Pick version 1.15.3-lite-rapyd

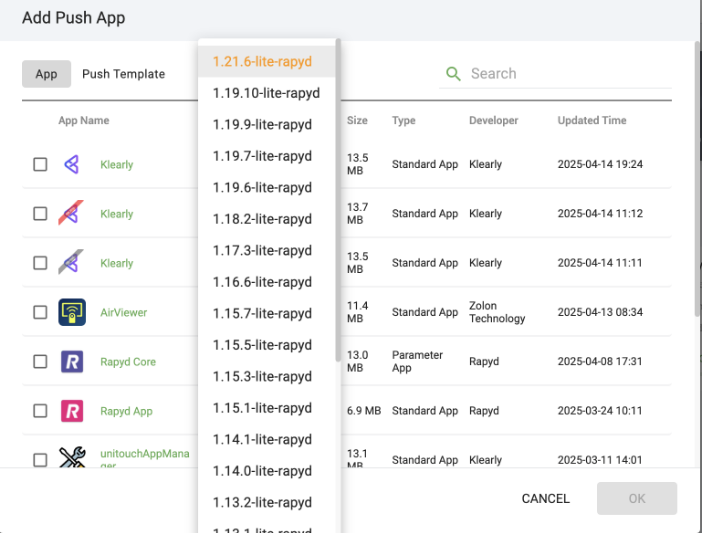(x=267, y=377)
